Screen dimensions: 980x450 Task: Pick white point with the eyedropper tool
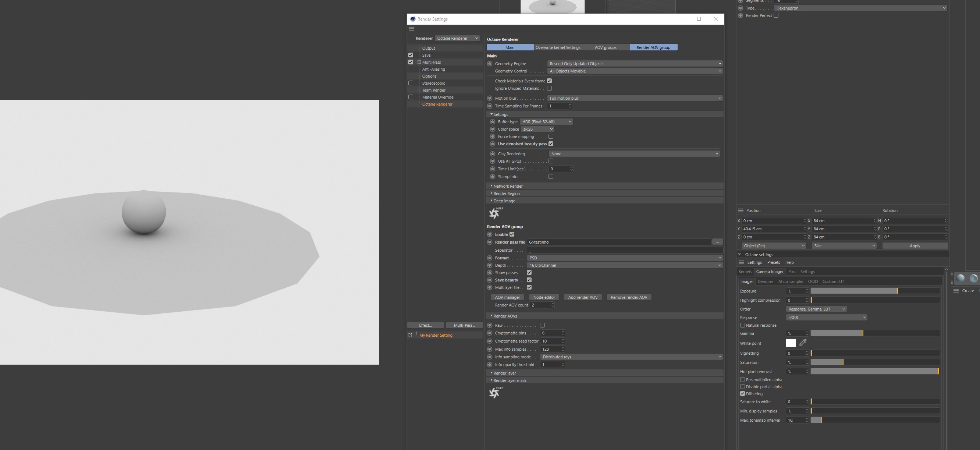pos(803,343)
